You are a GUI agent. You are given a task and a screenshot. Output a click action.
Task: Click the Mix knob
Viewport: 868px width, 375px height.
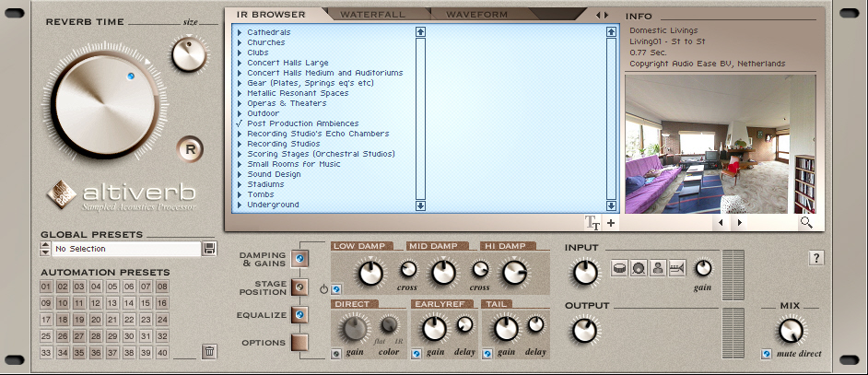(791, 332)
